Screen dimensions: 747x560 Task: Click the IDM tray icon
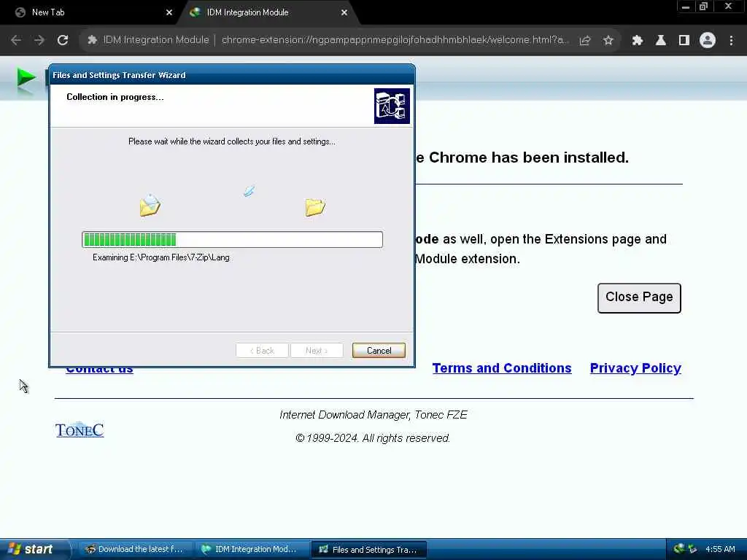coord(679,549)
